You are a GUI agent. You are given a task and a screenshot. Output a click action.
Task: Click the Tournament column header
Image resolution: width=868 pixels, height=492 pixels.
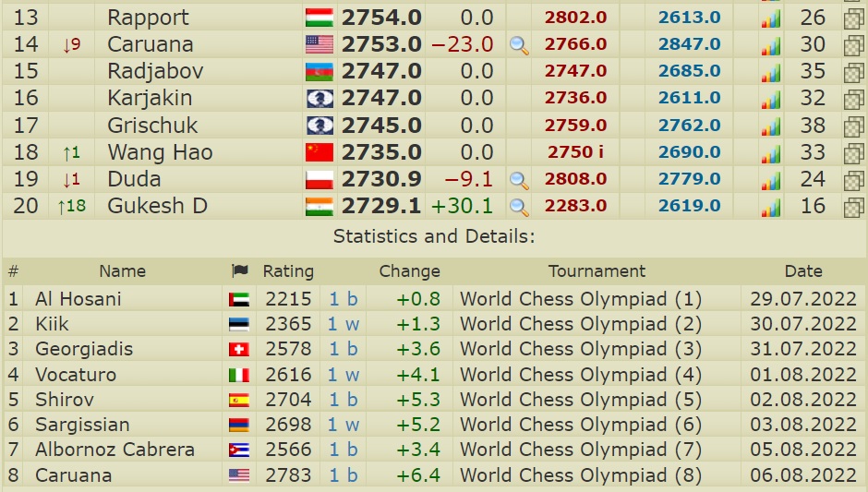point(597,271)
